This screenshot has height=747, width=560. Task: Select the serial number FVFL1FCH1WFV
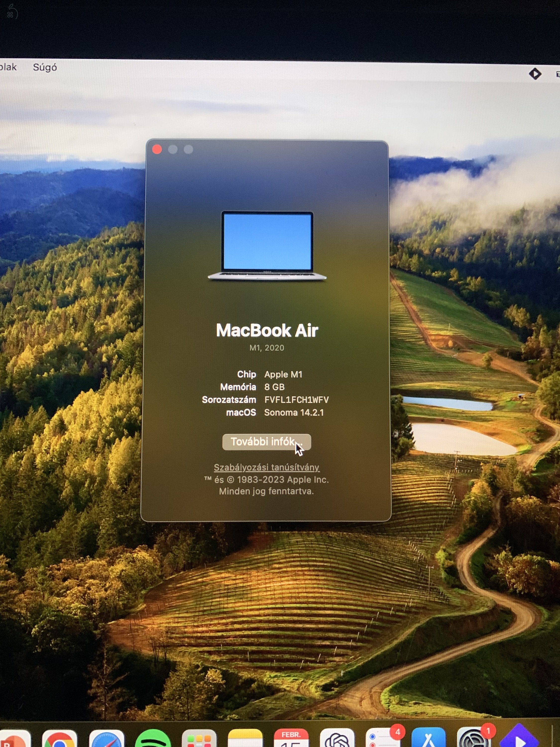(296, 399)
